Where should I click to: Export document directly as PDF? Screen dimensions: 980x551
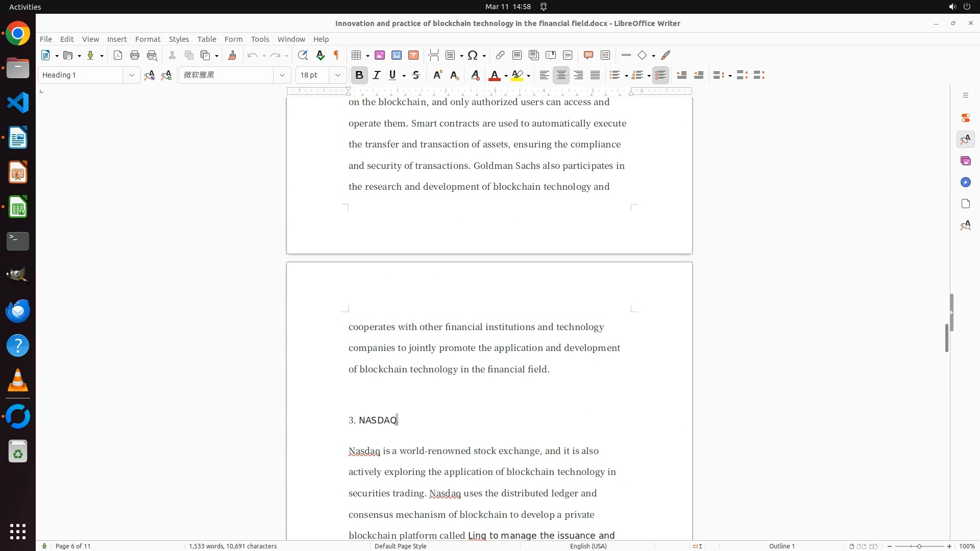coord(118,56)
